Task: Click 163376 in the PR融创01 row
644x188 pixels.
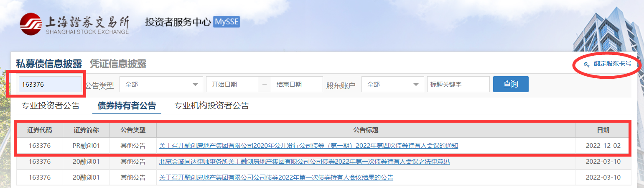Action: click(x=40, y=146)
